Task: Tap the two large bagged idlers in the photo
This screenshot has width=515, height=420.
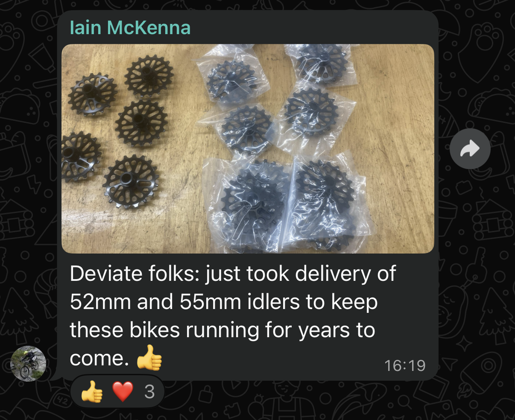Action: coord(286,203)
